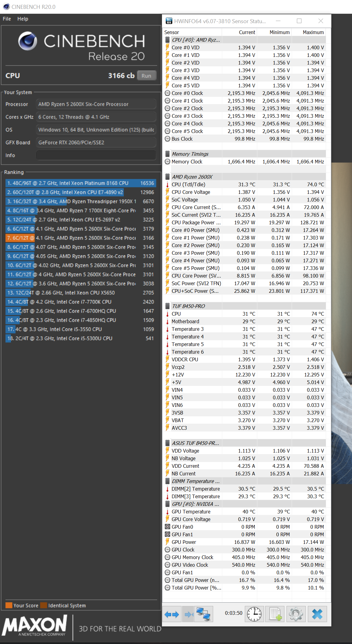Select the VBAT voltage row

point(245,420)
